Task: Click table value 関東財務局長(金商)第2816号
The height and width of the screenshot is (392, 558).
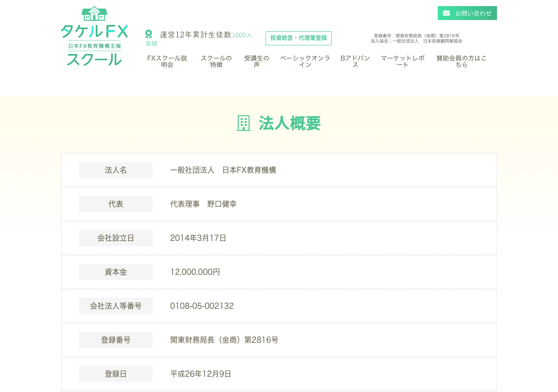Action: 225,340
